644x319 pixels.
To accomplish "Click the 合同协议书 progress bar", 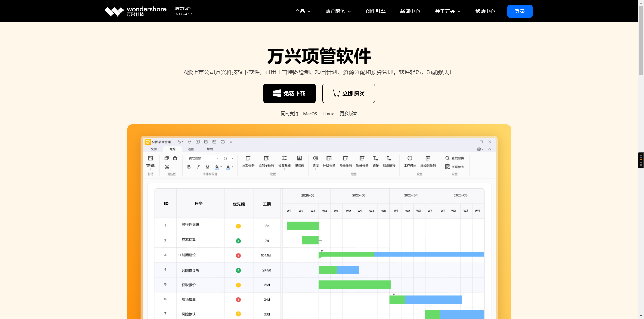I will point(339,270).
